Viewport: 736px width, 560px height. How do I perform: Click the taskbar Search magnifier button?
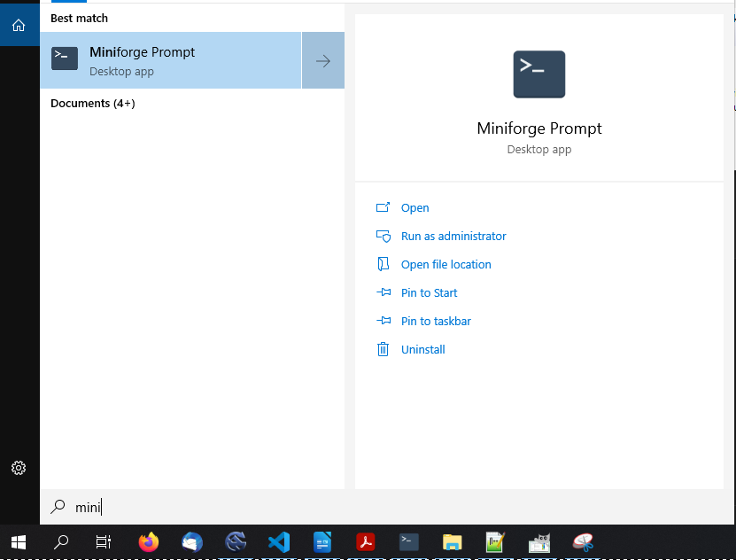tap(61, 542)
